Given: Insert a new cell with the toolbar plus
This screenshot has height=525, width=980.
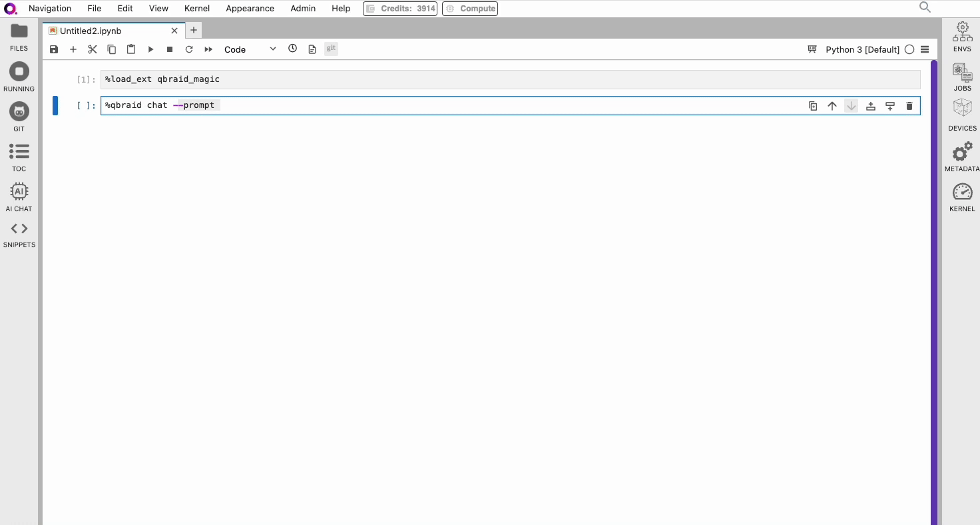Looking at the screenshot, I should tap(73, 49).
